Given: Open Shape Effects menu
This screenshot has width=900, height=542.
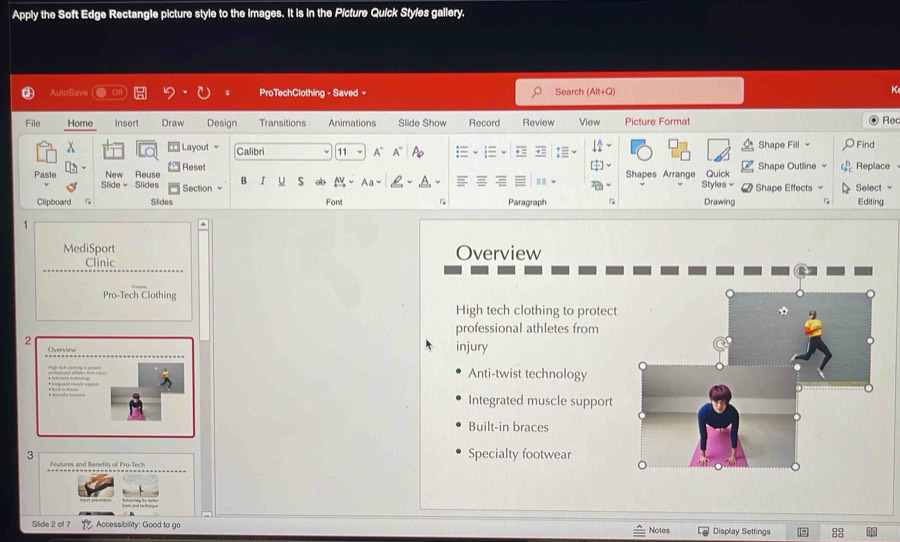Looking at the screenshot, I should [782, 188].
